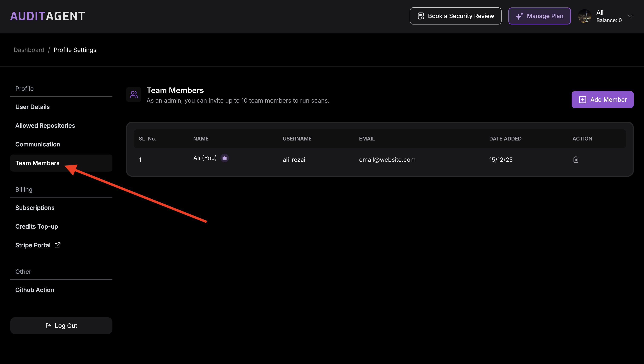Viewport: 644px width, 364px height.
Task: Expand the account dropdown chevron next to Ali
Action: (630, 16)
